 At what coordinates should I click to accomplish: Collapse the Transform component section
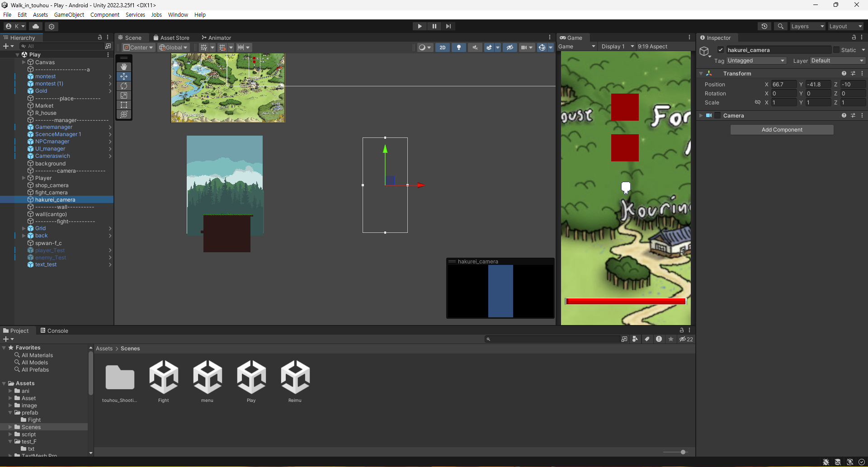pyautogui.click(x=701, y=73)
